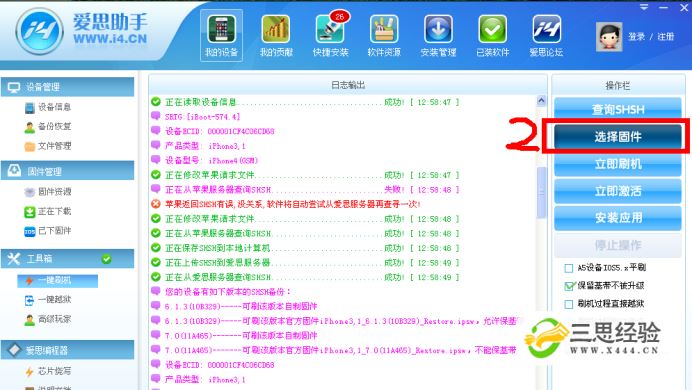This screenshot has height=390, width=692.
Task: Open 爱思论坛 forum icon
Action: click(x=546, y=36)
